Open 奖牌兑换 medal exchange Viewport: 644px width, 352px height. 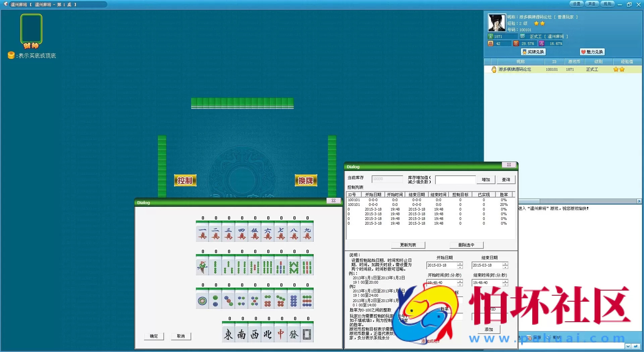(x=533, y=52)
